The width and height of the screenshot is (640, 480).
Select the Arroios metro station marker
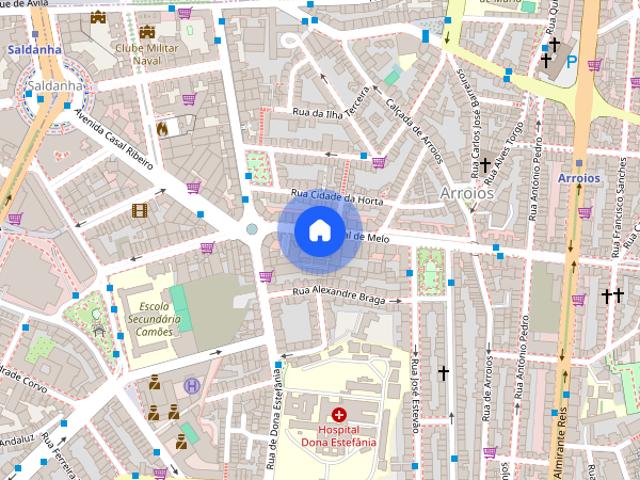[579, 163]
